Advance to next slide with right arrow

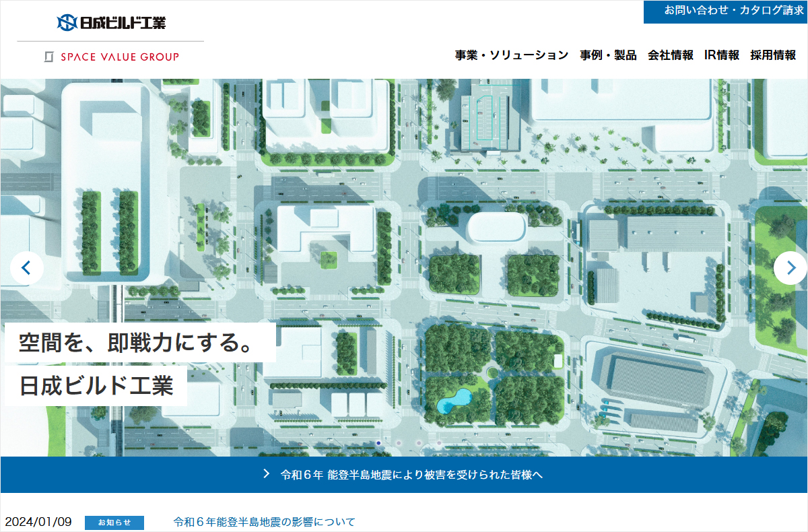click(x=790, y=268)
